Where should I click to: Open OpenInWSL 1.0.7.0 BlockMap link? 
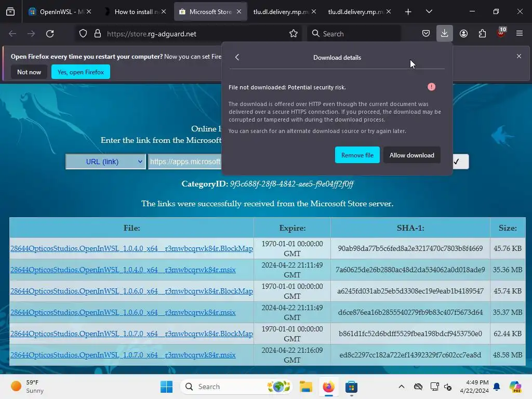(x=131, y=334)
